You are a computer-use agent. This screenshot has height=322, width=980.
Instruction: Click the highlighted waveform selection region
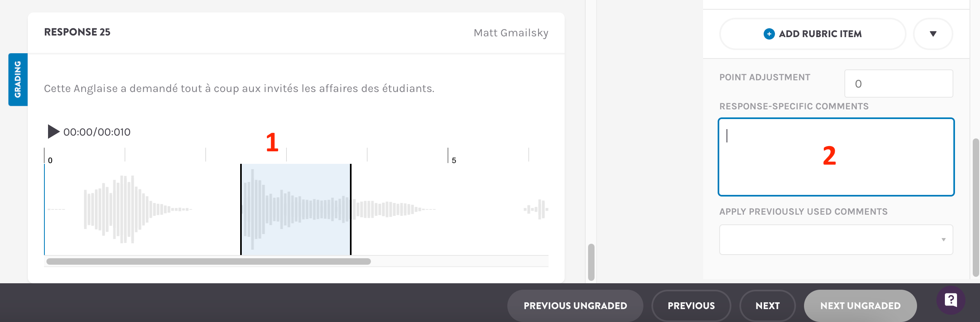point(296,209)
